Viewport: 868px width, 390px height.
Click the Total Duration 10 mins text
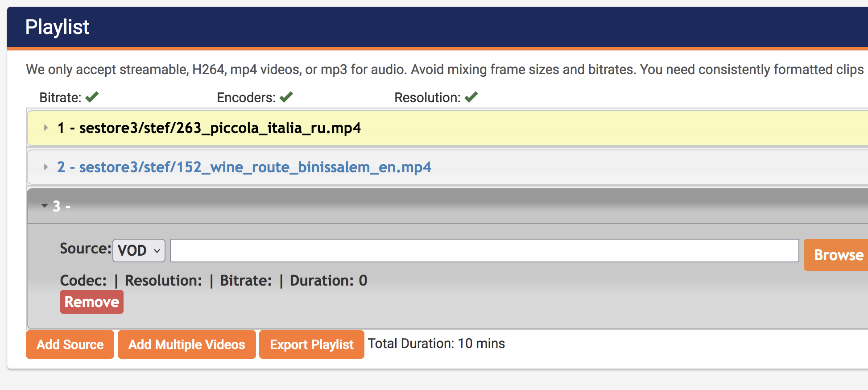[x=436, y=344]
